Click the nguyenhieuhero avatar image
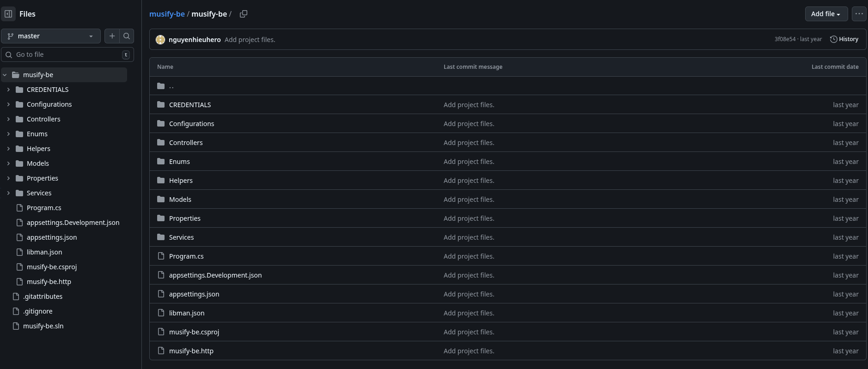Image resolution: width=868 pixels, height=369 pixels. (160, 40)
